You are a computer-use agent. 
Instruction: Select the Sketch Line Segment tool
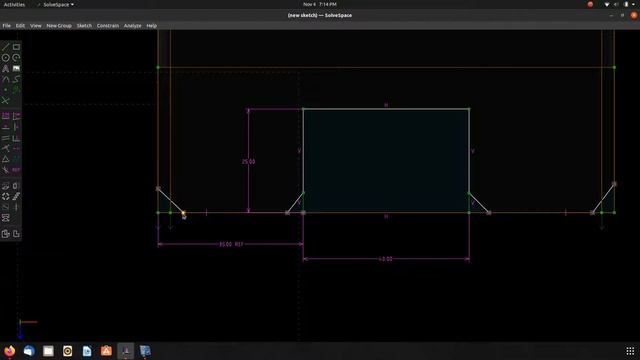[x=5, y=47]
